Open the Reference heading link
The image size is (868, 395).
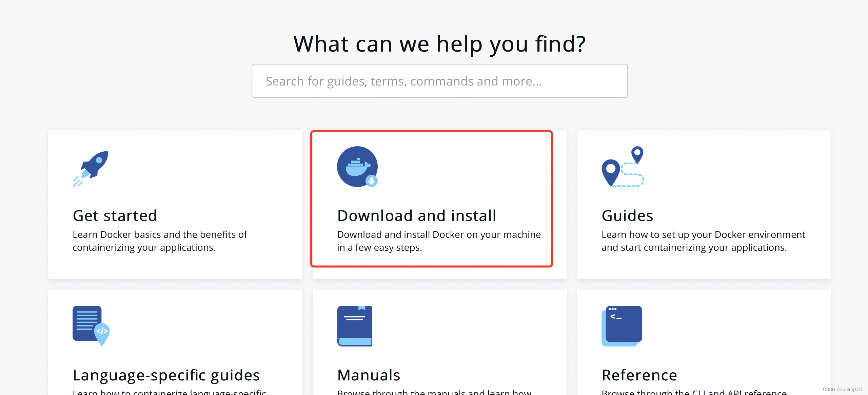point(639,375)
